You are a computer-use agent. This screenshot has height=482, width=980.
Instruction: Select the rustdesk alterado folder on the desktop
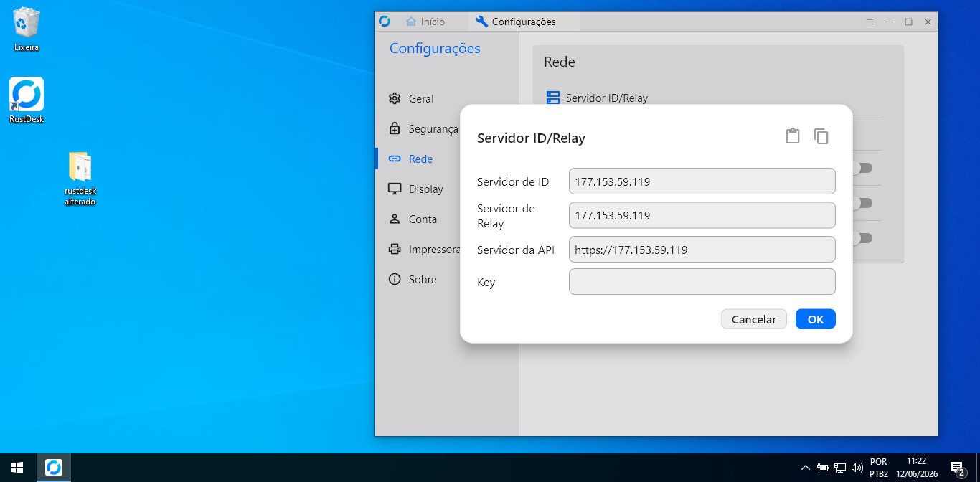(80, 178)
